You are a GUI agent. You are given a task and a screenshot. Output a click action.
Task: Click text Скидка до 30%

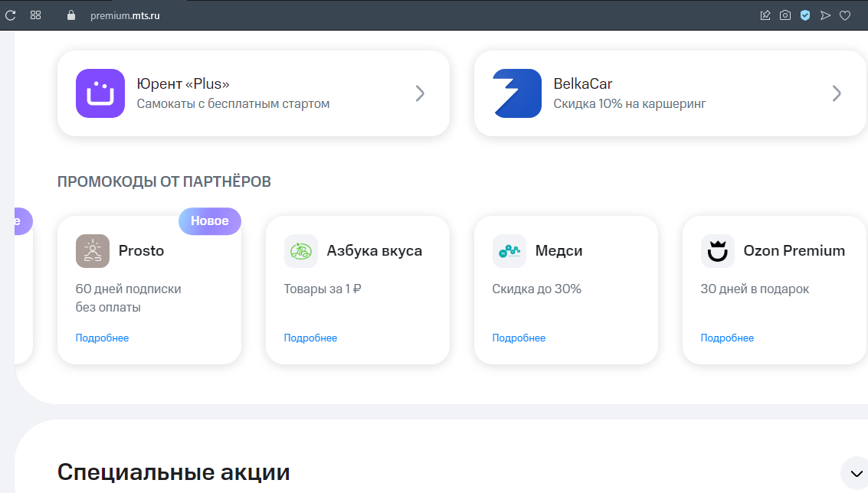pos(536,289)
